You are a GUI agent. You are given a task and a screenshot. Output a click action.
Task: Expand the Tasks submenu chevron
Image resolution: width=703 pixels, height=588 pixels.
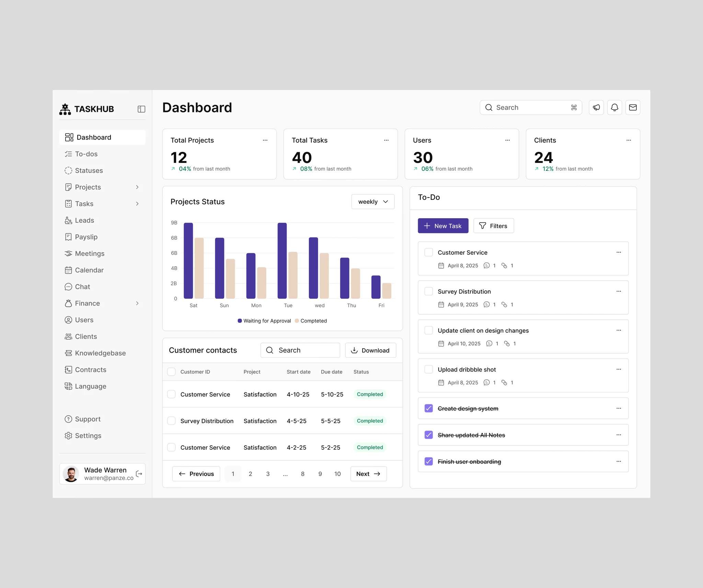(137, 204)
